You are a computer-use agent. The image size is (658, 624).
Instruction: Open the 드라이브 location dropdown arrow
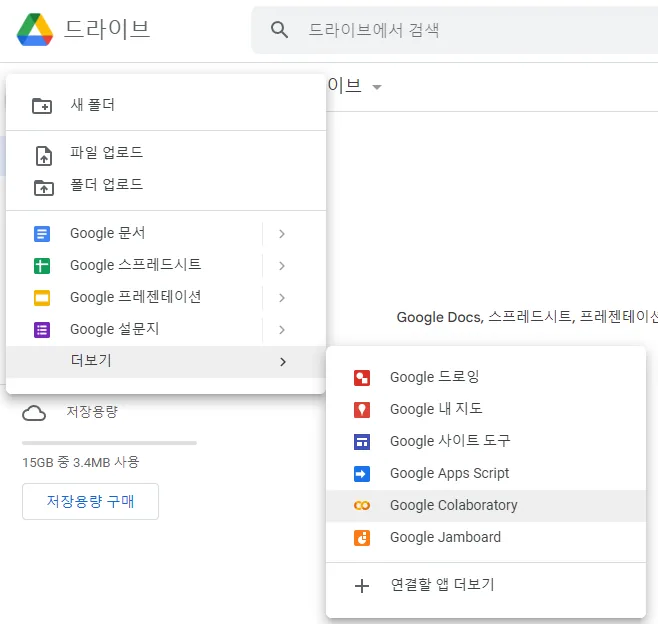(377, 87)
